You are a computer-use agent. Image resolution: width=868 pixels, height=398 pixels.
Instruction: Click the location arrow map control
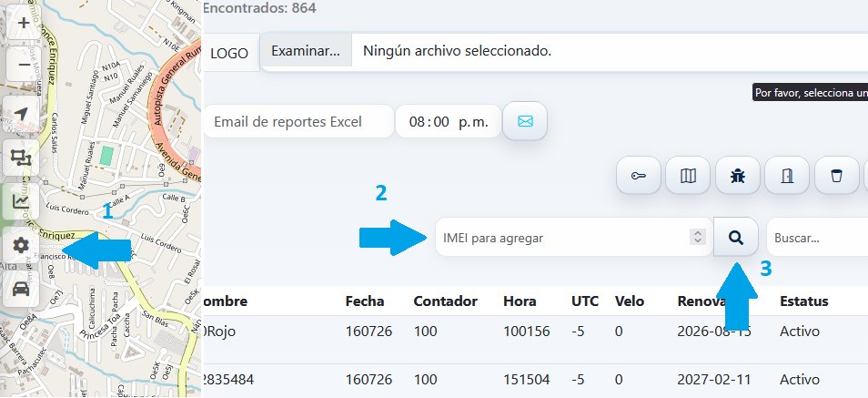pyautogui.click(x=21, y=114)
